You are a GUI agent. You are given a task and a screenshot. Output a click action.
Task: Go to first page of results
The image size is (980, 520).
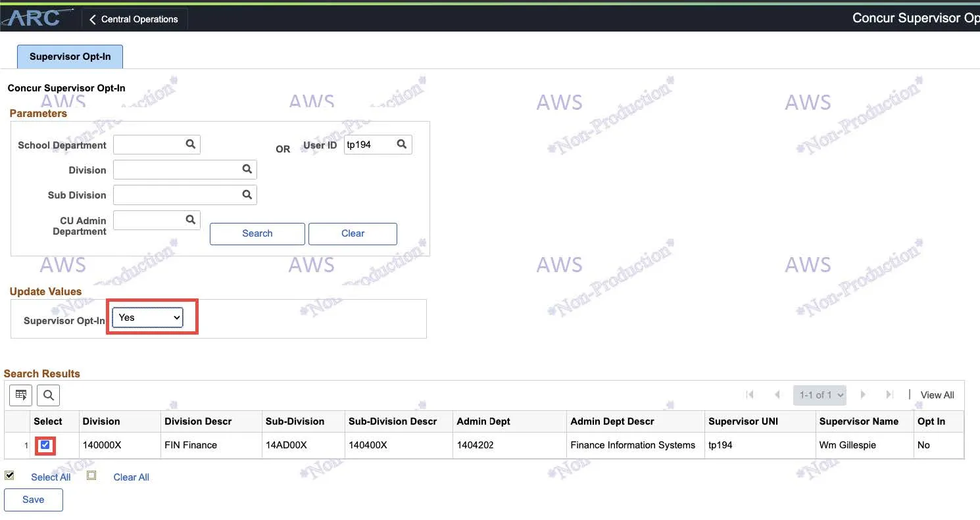coord(750,394)
